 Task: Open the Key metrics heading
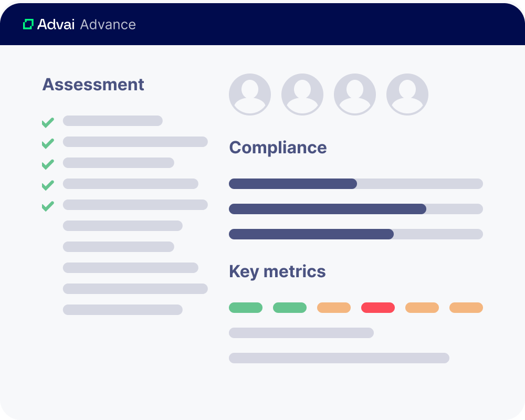click(277, 271)
